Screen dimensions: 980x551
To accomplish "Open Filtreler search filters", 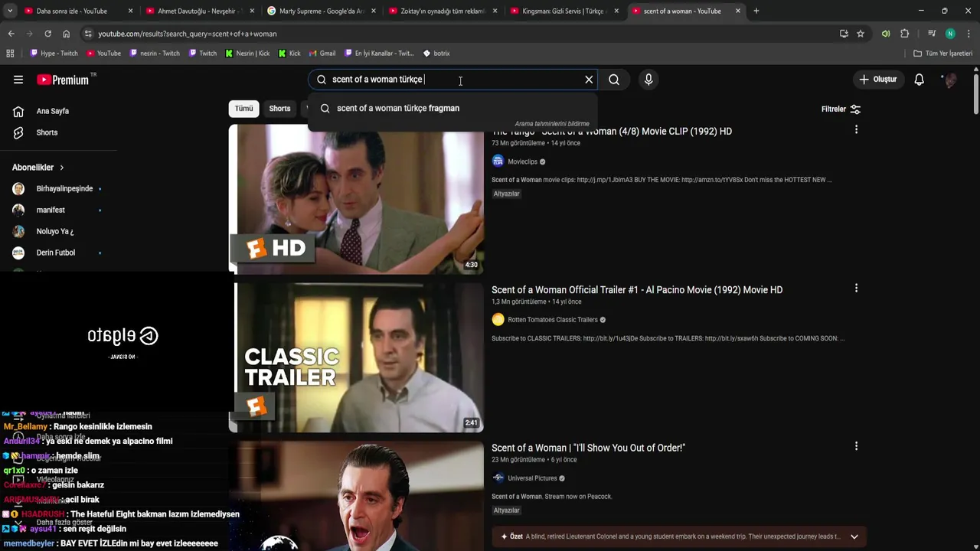I will 841,109.
